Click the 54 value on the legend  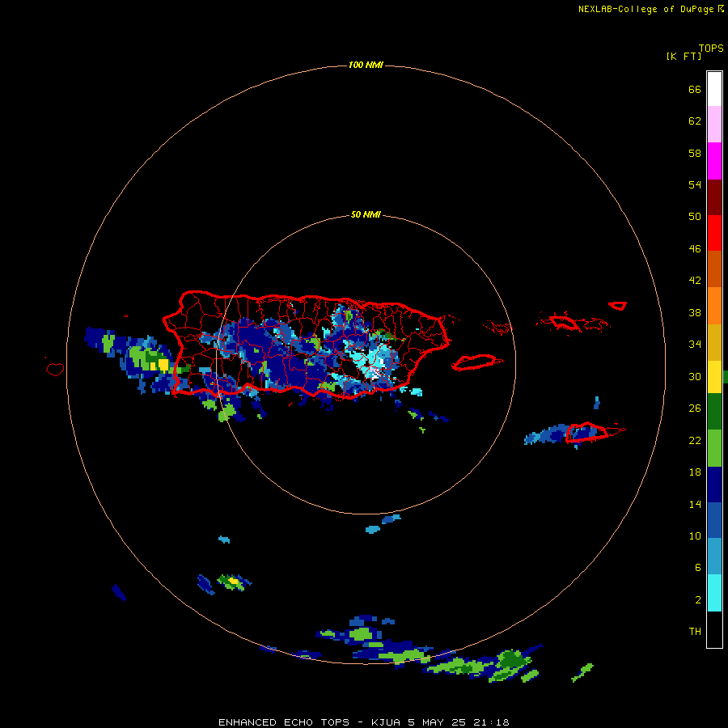[695, 184]
